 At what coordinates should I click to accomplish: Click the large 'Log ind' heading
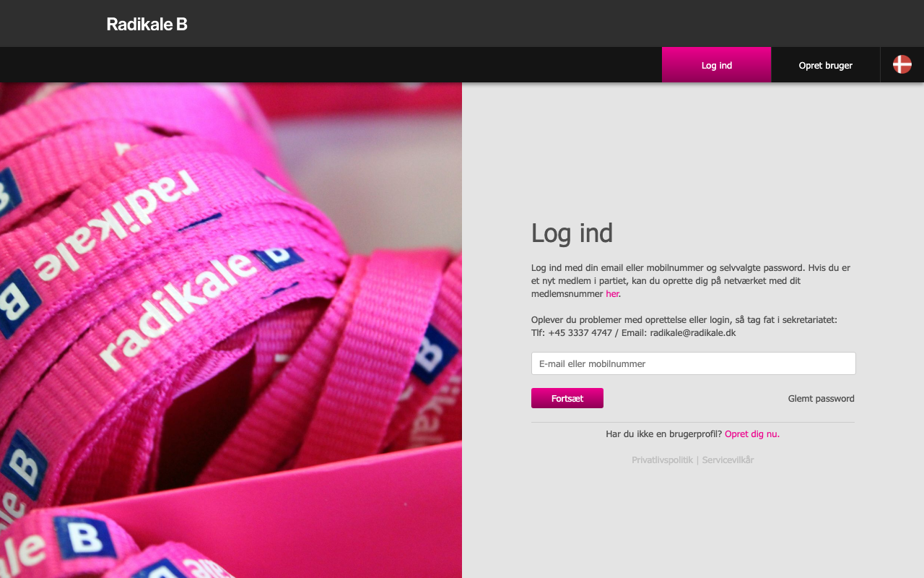pyautogui.click(x=572, y=233)
